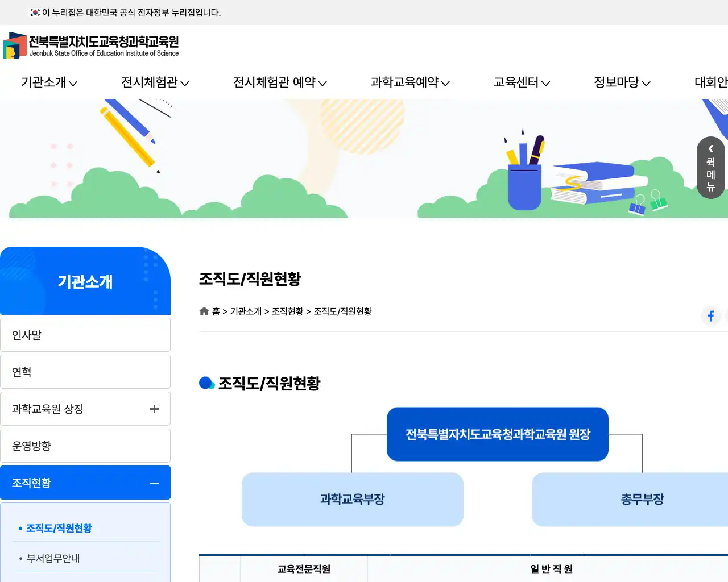This screenshot has height=582, width=728.
Task: Select 전시체험관 예약 from the menu bar
Action: click(279, 82)
